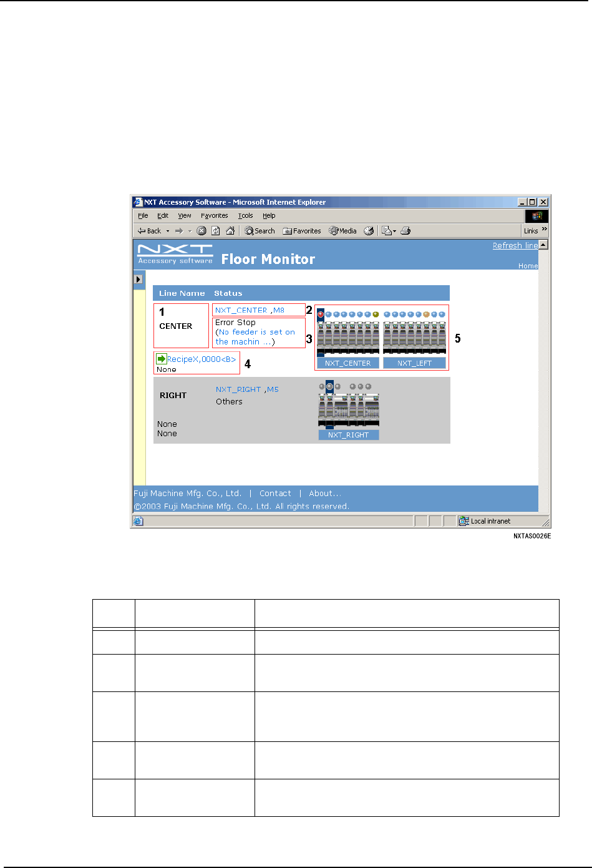
Task: Open the M5 module link
Action: tap(273, 389)
